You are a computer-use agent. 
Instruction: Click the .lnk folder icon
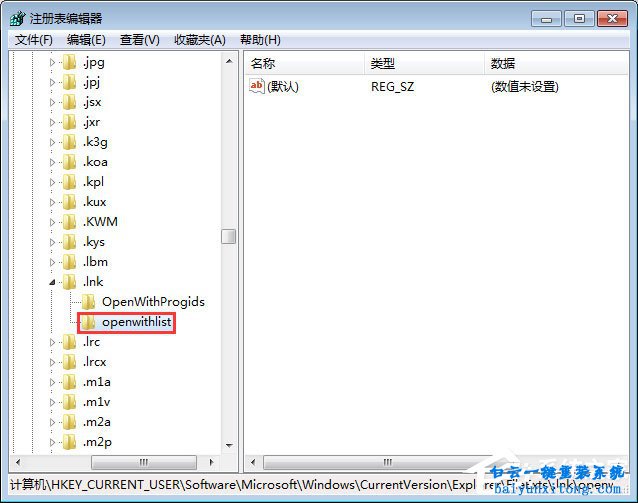click(70, 282)
